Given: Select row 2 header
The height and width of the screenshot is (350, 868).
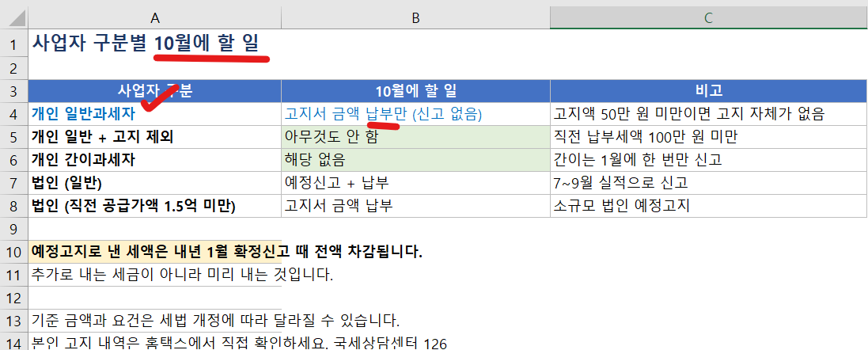Looking at the screenshot, I should (13, 69).
